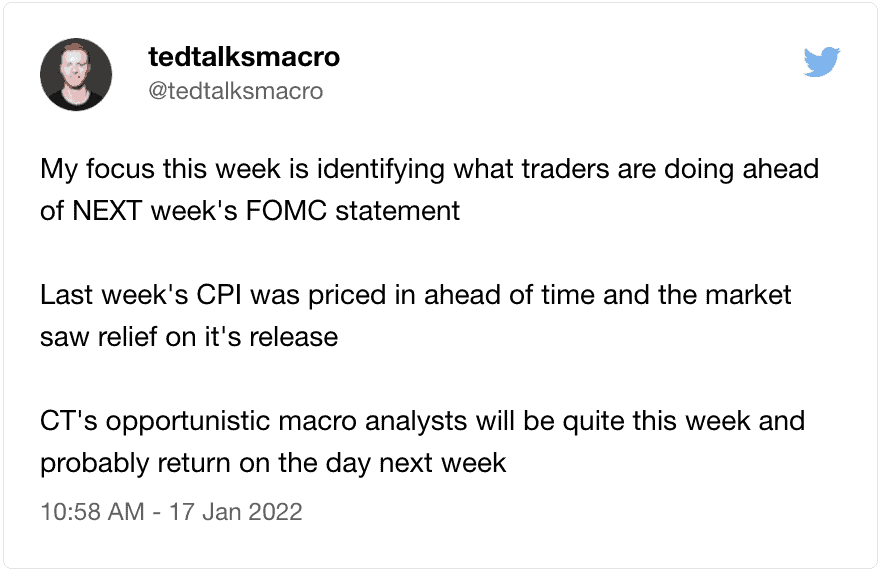Click the word CPI in the tweet
The width and height of the screenshot is (881, 572).
pyautogui.click(x=219, y=295)
